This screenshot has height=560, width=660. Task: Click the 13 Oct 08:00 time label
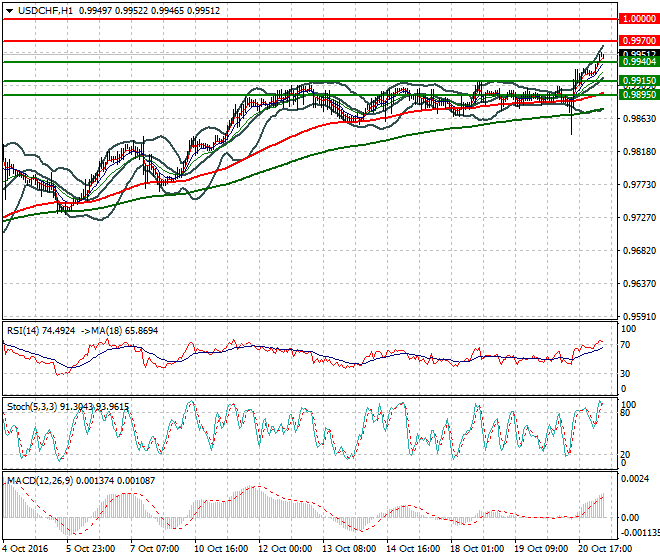pos(349,549)
